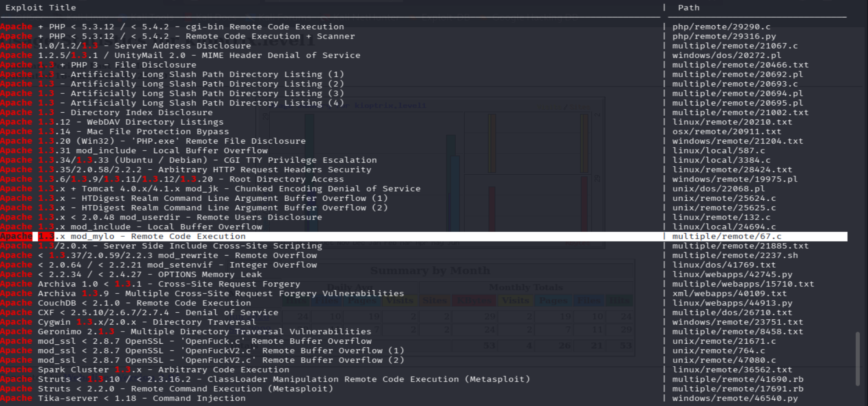Select the Root Directory Access exploit title
868x406 pixels.
tap(172, 179)
